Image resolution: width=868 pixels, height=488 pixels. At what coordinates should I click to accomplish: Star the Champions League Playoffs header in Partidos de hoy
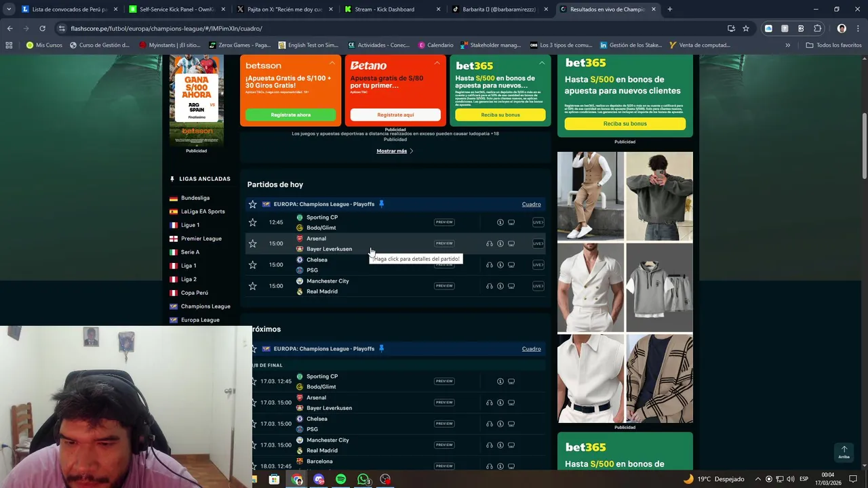tap(252, 204)
